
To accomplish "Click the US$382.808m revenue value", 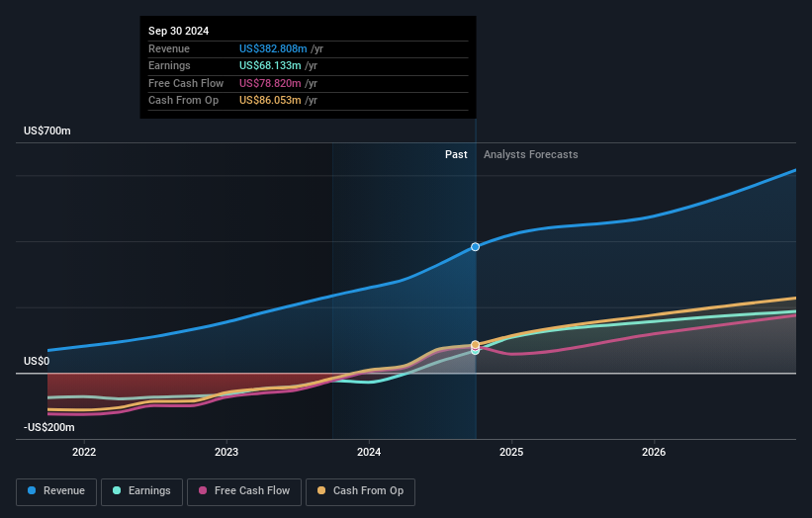I will point(273,48).
